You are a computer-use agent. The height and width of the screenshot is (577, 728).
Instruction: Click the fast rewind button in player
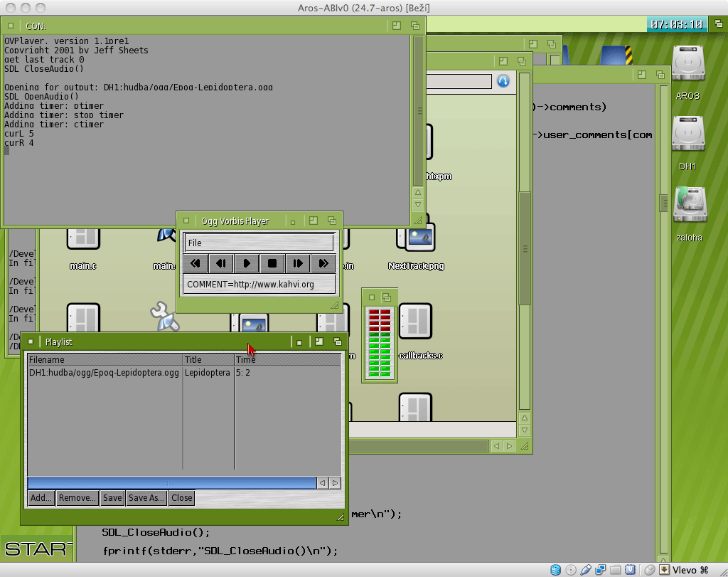(x=196, y=263)
